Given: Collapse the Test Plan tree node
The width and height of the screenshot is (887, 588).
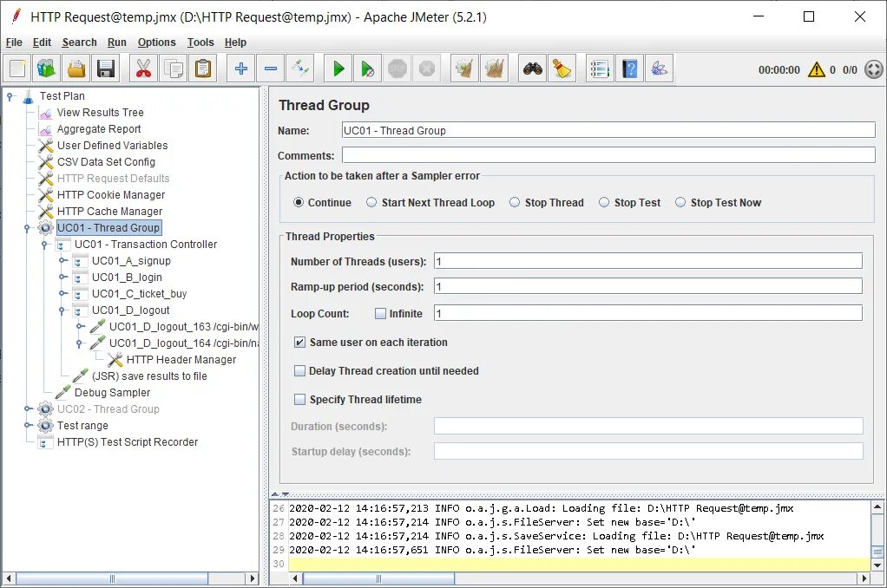Looking at the screenshot, I should point(10,96).
